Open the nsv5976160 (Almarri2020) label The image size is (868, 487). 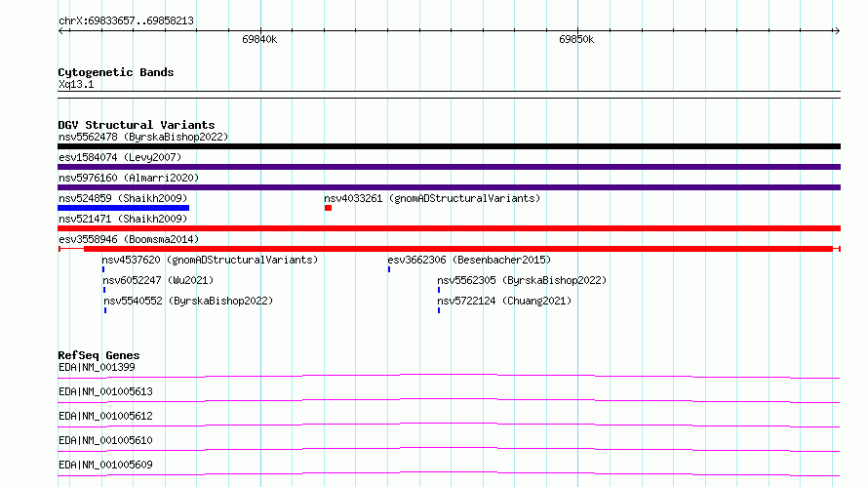coord(129,178)
